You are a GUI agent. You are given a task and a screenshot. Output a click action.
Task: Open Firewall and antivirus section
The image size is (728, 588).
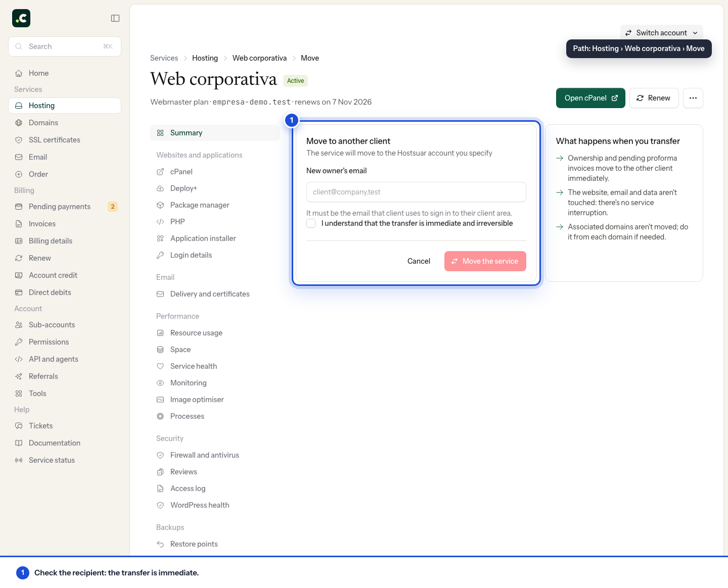coord(215,455)
